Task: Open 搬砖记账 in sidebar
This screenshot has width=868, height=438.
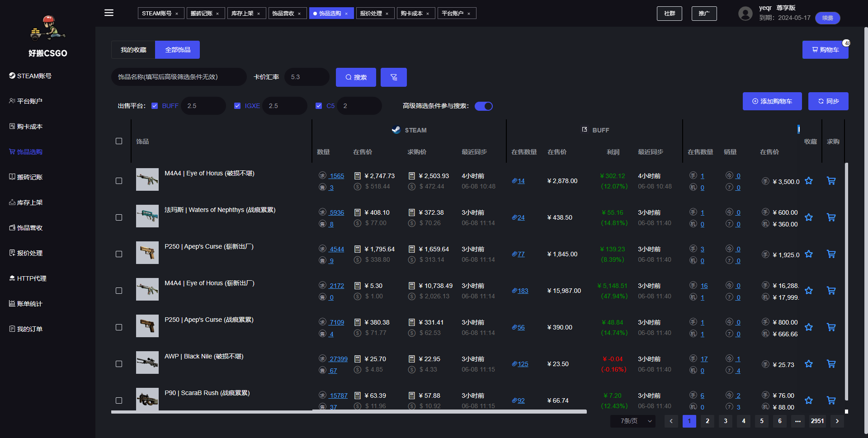Action: tap(26, 177)
